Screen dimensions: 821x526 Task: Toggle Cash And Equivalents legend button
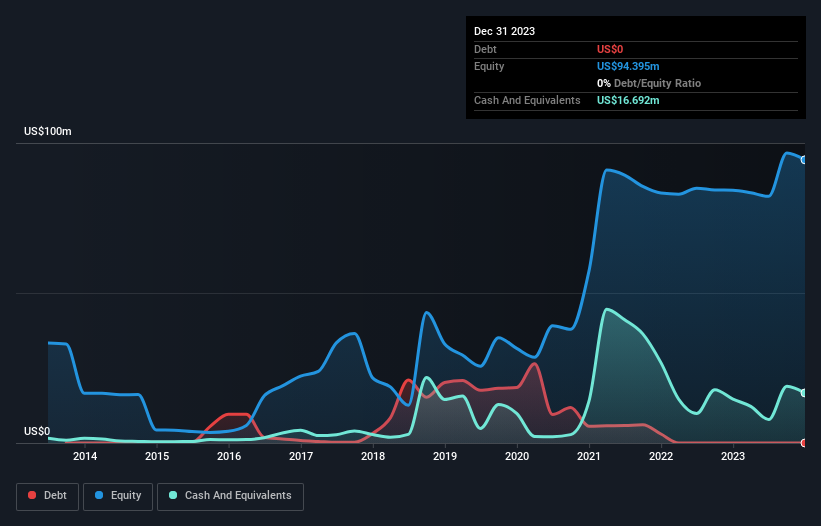[x=230, y=496]
